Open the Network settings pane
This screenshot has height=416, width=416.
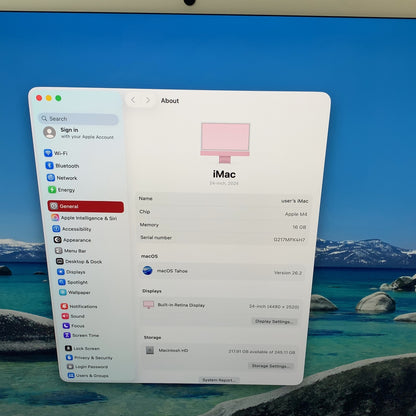(x=62, y=178)
